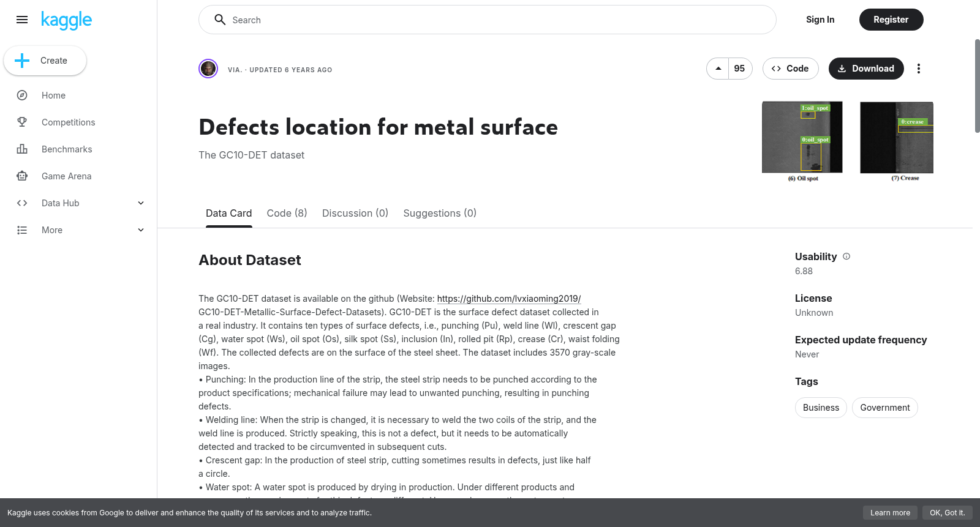
Task: Click the 'Never' update frequency value
Action: [x=807, y=354]
